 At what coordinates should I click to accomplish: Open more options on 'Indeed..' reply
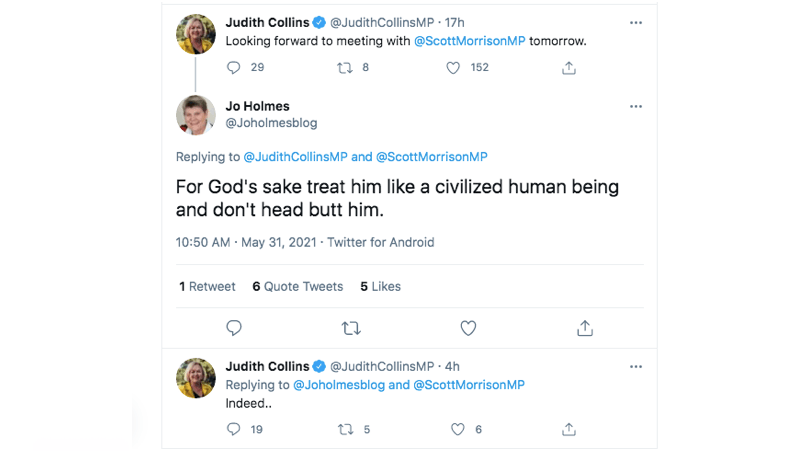pos(635,367)
